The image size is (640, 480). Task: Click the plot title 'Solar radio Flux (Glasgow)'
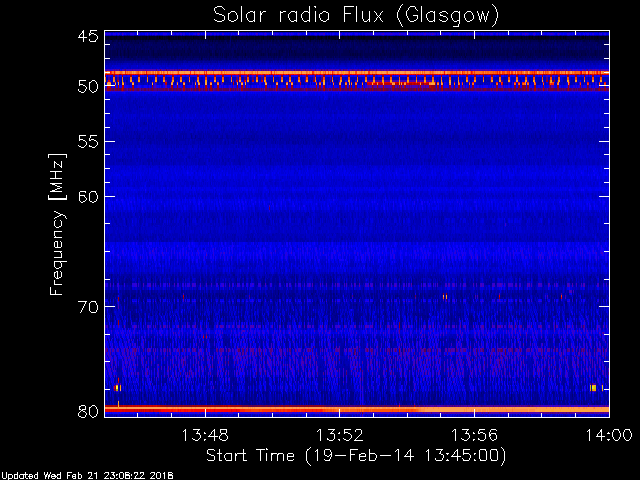point(356,16)
